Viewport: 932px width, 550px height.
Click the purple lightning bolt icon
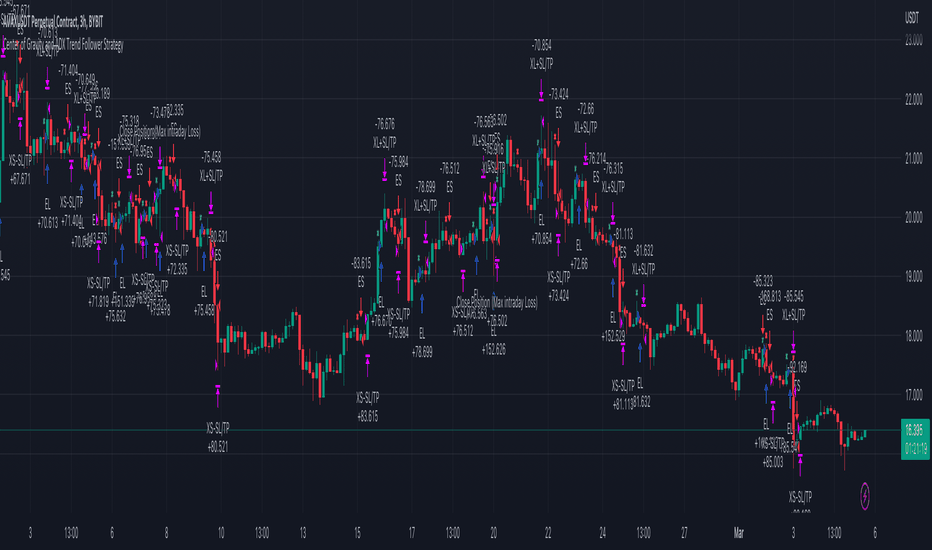point(865,496)
